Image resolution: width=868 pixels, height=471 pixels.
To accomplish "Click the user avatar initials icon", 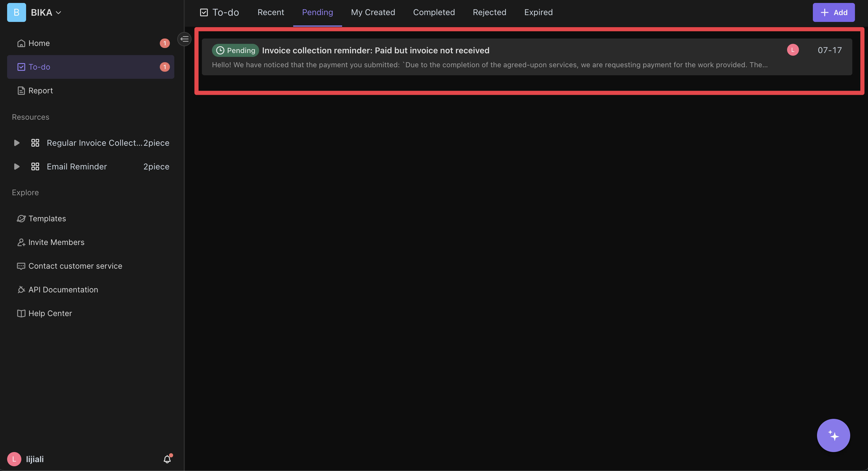I will coord(14,458).
